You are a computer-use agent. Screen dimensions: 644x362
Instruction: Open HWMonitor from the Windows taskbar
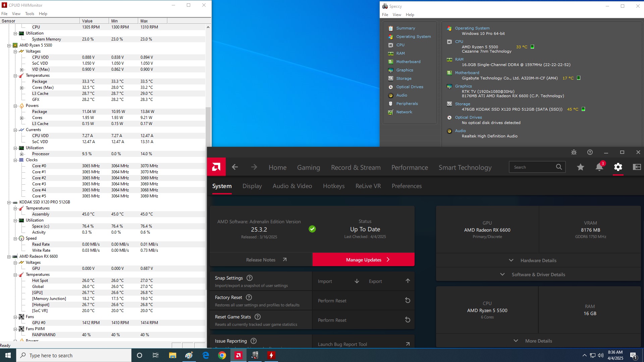[271, 355]
